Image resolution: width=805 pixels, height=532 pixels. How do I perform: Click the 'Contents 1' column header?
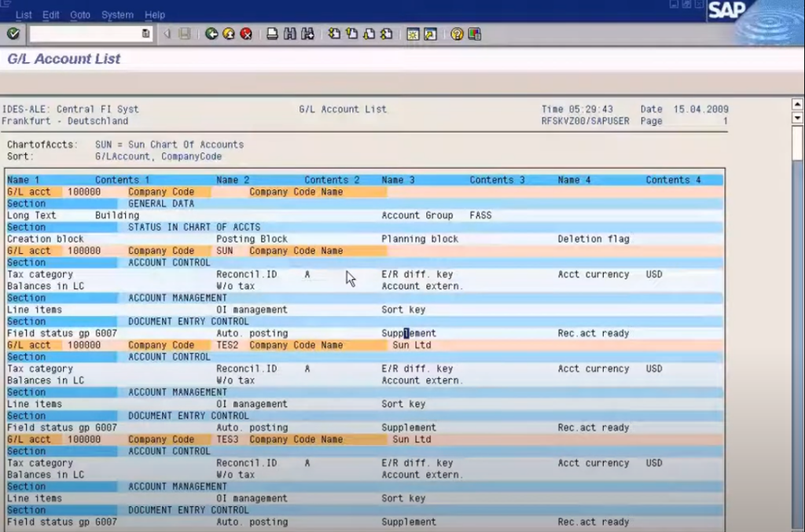coord(122,180)
